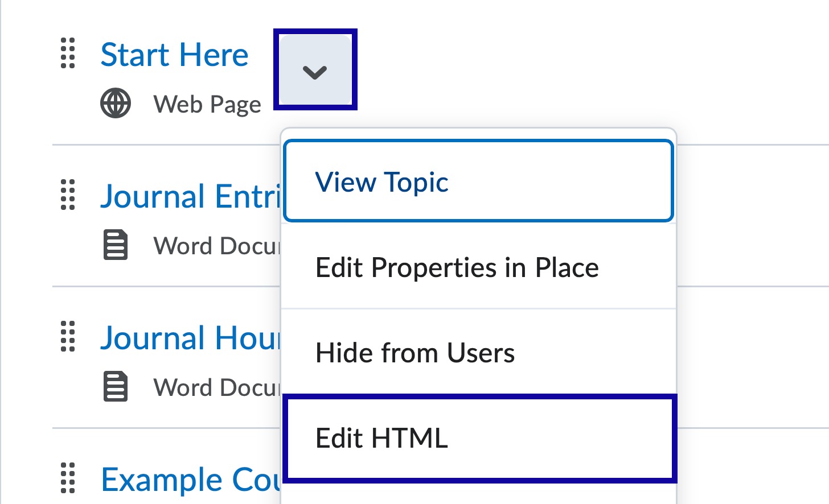The height and width of the screenshot is (504, 829).
Task: Grab the drag handle beside Start Here
Action: (68, 53)
